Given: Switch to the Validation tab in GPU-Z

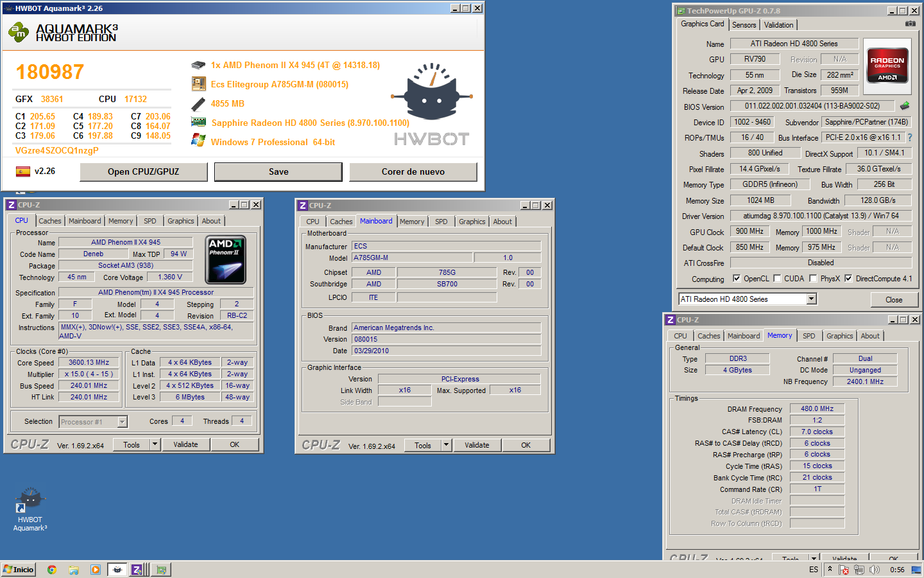Looking at the screenshot, I should pyautogui.click(x=778, y=25).
